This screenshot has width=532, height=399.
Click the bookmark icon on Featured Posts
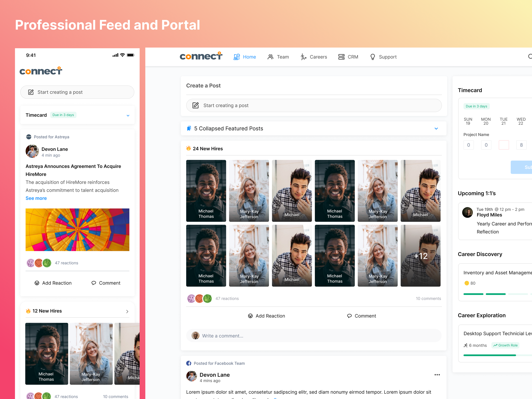[x=189, y=129]
